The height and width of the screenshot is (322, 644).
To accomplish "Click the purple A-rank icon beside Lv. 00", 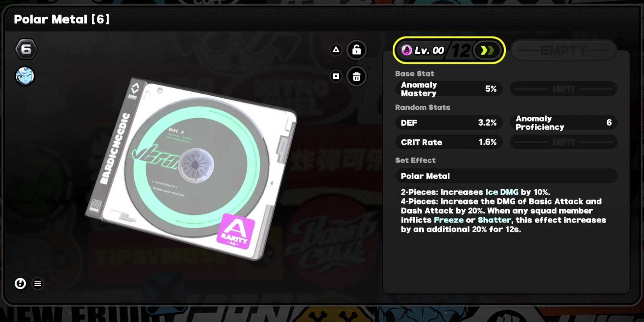I will coord(407,50).
